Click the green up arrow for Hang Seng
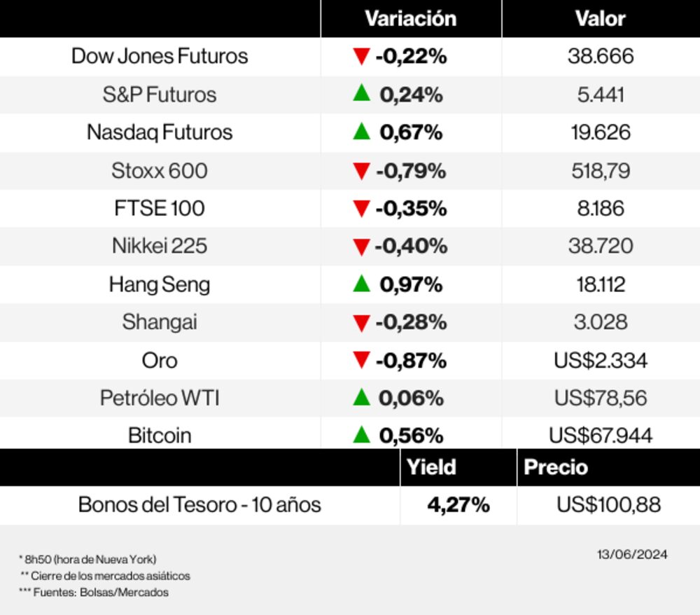Screen dimensions: 700x615 (x=361, y=283)
